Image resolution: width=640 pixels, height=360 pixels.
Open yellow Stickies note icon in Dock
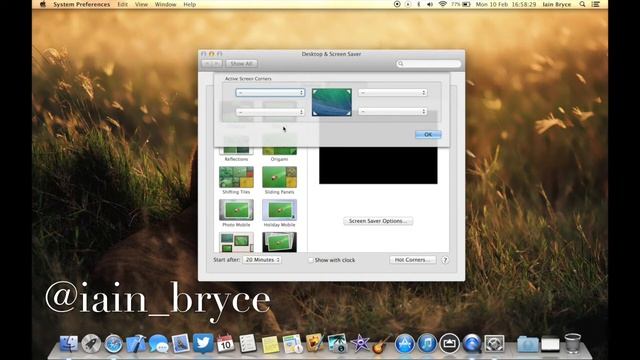point(270,344)
